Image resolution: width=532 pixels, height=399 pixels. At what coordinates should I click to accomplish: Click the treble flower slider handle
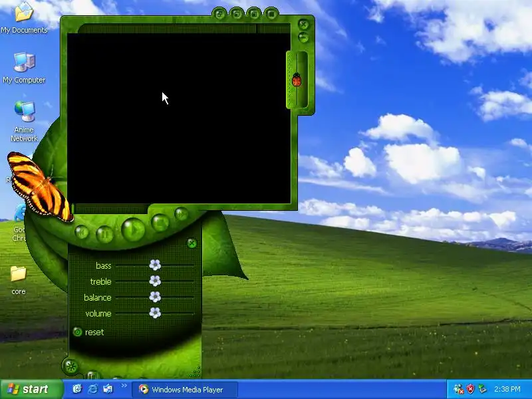155,281
